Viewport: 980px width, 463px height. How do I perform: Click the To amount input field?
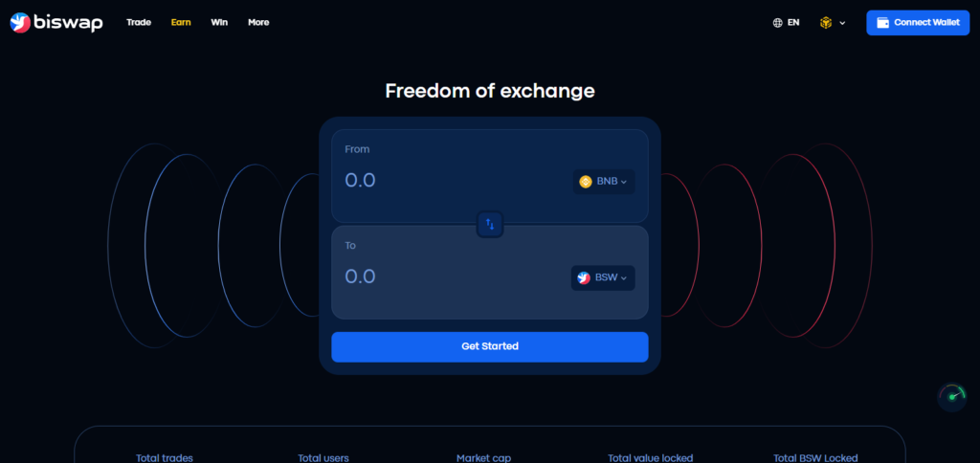450,276
